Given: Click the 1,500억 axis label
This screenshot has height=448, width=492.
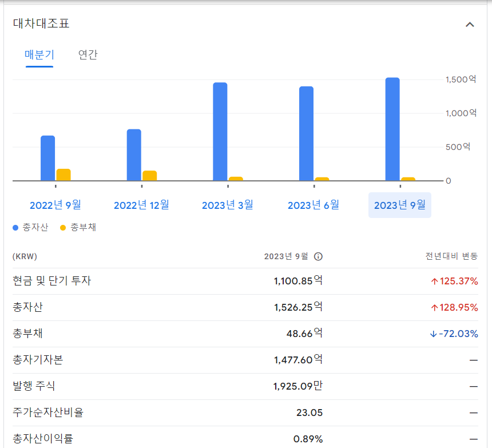Looking at the screenshot, I should (461, 80).
